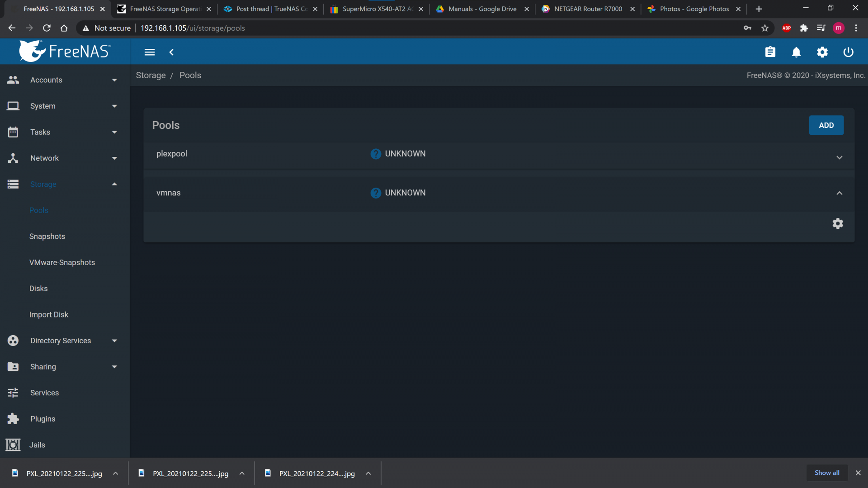The image size is (868, 488).
Task: Switch to Post thread TrueNAS tab
Action: tap(271, 9)
